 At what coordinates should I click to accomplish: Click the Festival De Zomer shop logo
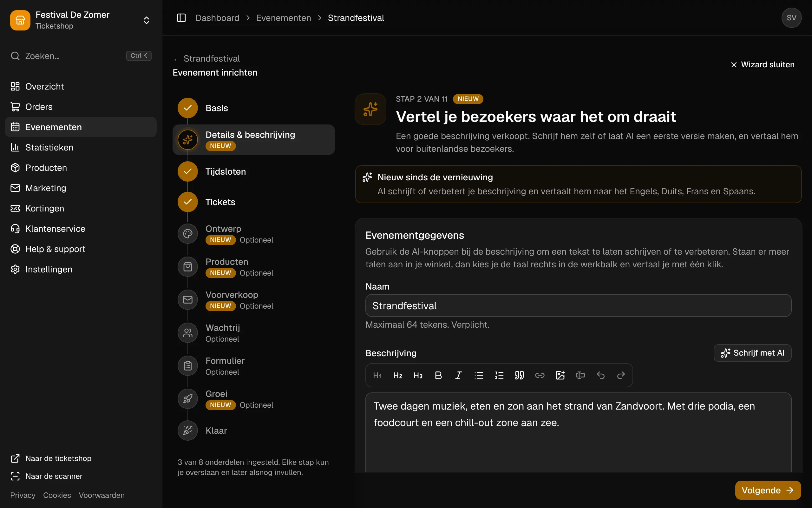(x=20, y=20)
